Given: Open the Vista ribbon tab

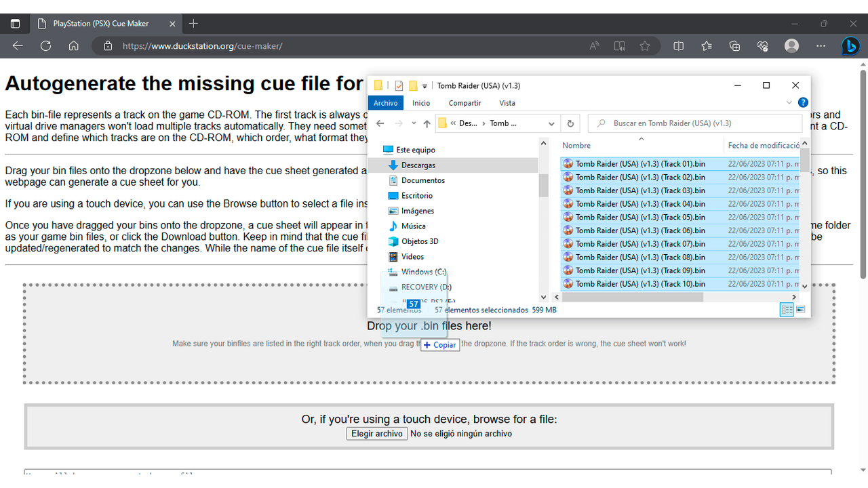Looking at the screenshot, I should tap(507, 103).
